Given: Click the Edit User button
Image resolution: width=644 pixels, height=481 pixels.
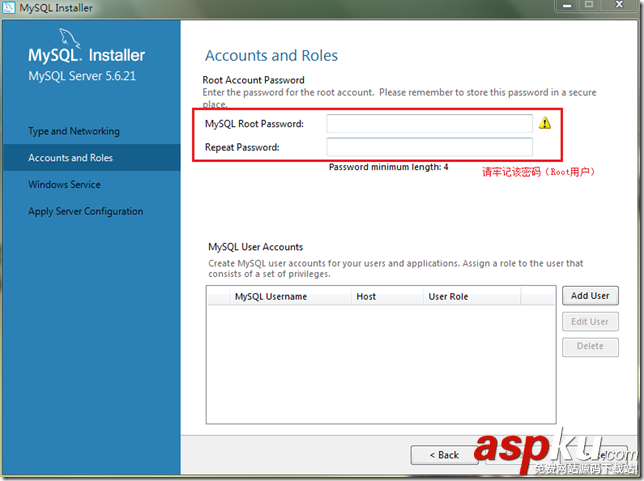Looking at the screenshot, I should coord(590,322).
